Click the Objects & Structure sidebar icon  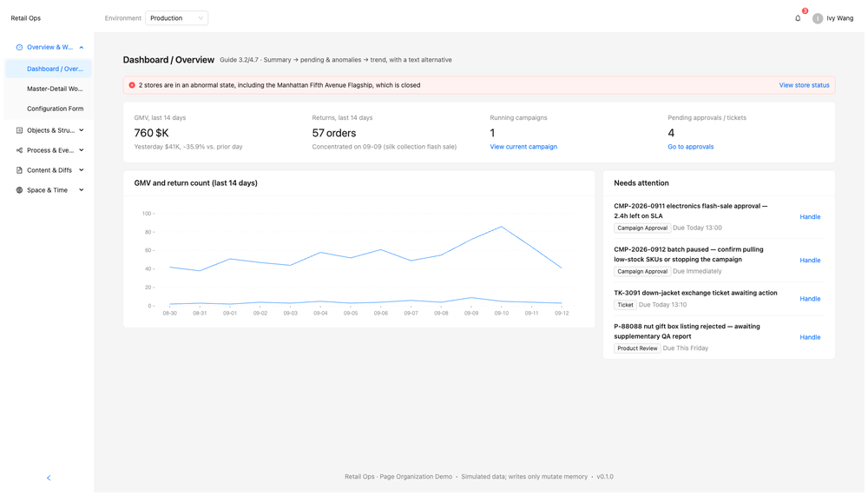pyautogui.click(x=19, y=130)
